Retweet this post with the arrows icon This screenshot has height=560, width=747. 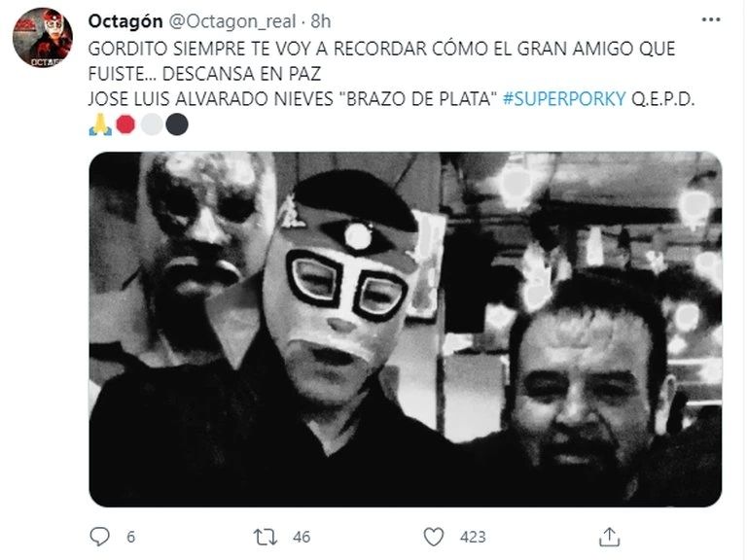pos(265,537)
